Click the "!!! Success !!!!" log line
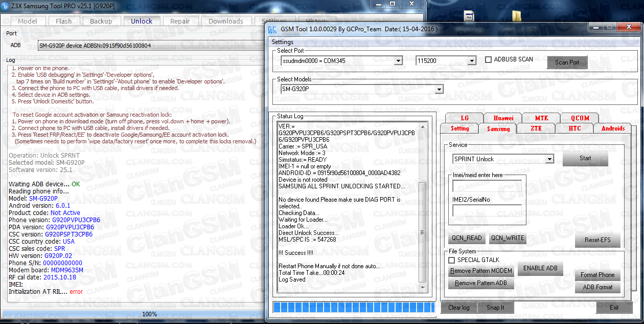Screen dimensions: 644x324 point(296,253)
